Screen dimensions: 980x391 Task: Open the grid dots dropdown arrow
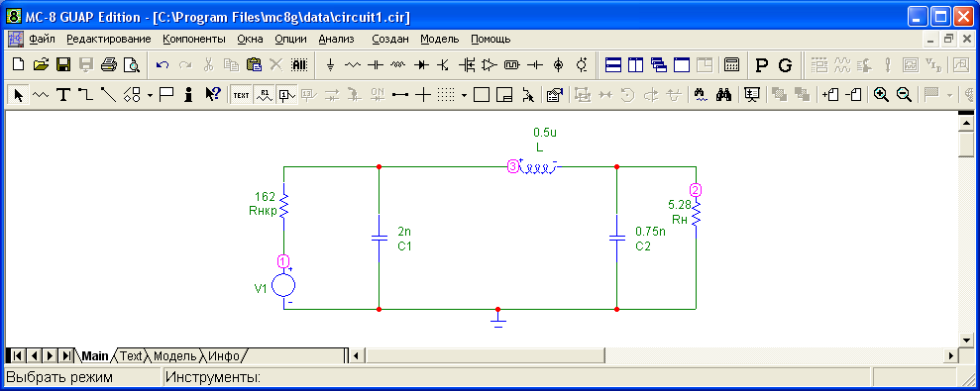pos(464,96)
